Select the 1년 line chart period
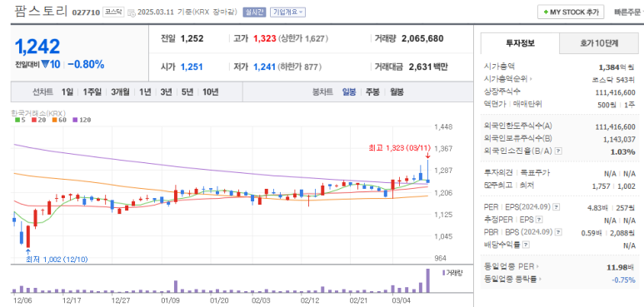The width and height of the screenshot is (644, 307). click(x=145, y=92)
